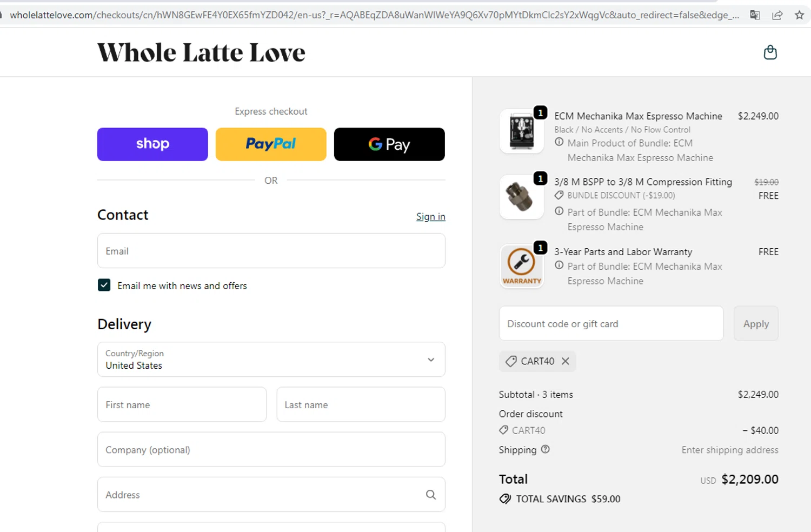Click the $2,209.00 total amount
Screen dimensions: 811x532
(750, 479)
